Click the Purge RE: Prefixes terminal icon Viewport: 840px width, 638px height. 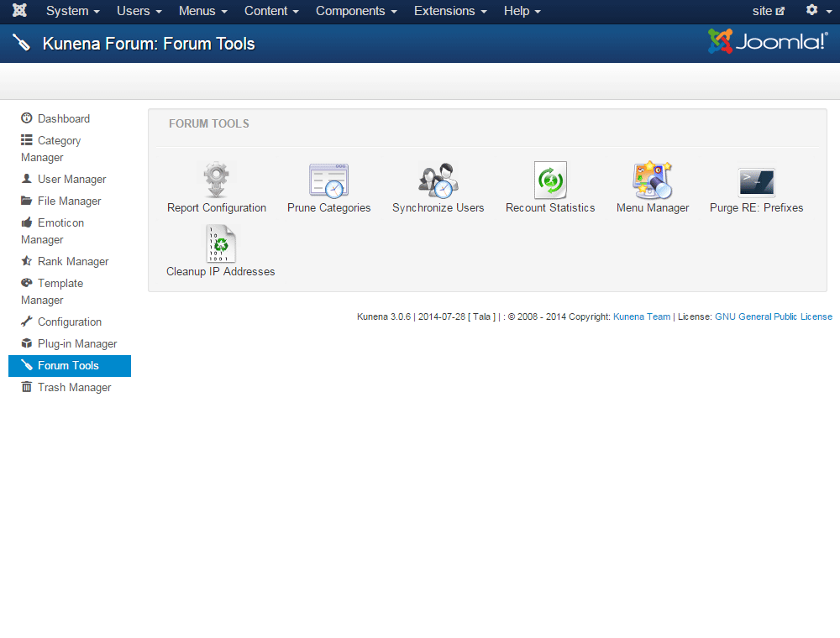(757, 182)
